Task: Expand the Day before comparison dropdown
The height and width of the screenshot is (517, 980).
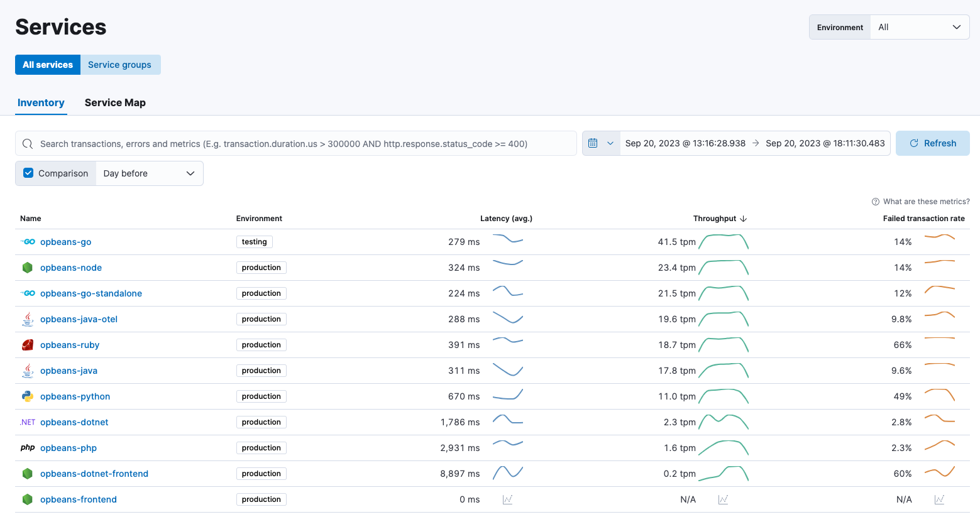Action: click(x=149, y=173)
